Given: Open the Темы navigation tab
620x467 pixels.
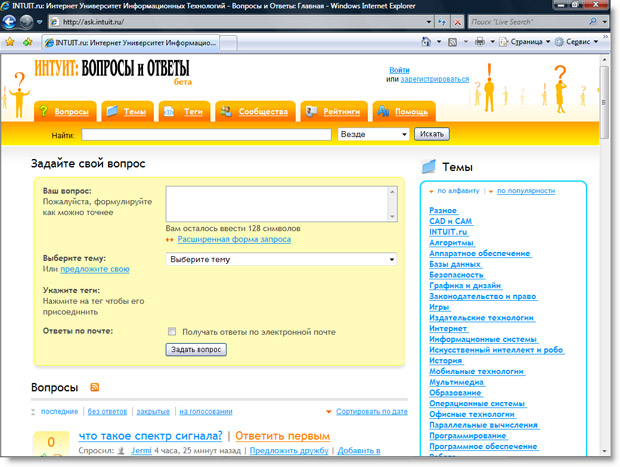Looking at the screenshot, I should (x=127, y=112).
